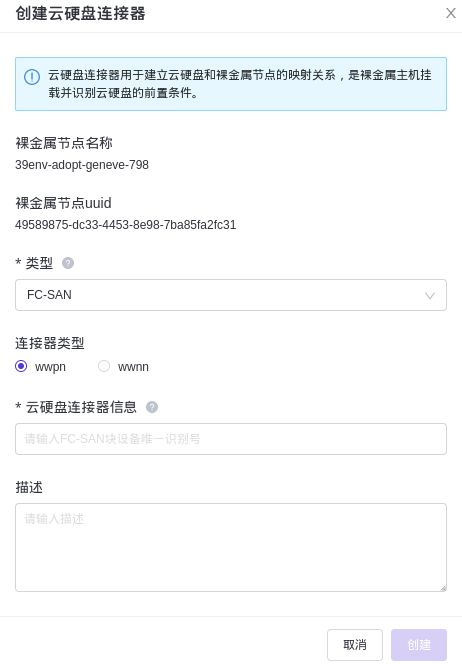This screenshot has width=462, height=664.
Task: Show help icon beside 云硬盘连接器信息
Action: tap(152, 407)
